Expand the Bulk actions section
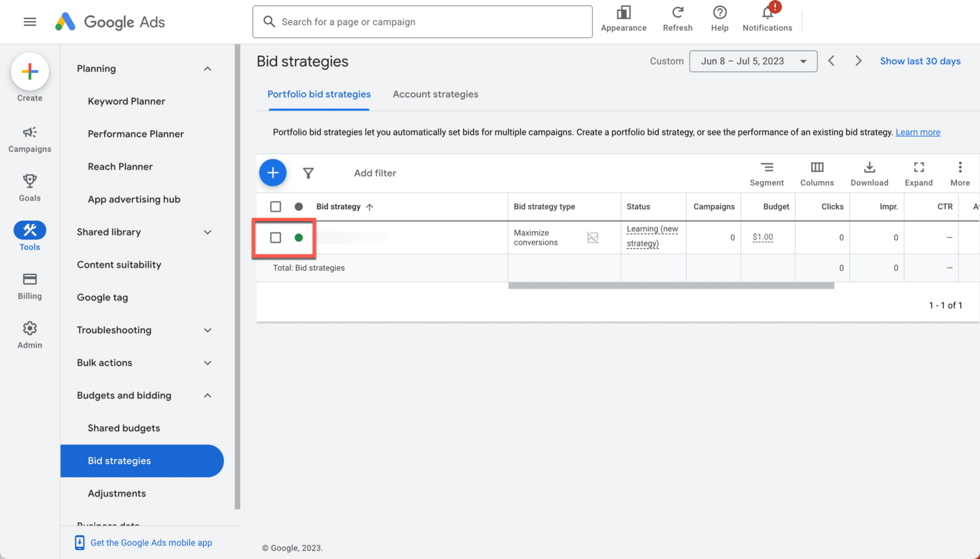980x559 pixels. point(208,363)
